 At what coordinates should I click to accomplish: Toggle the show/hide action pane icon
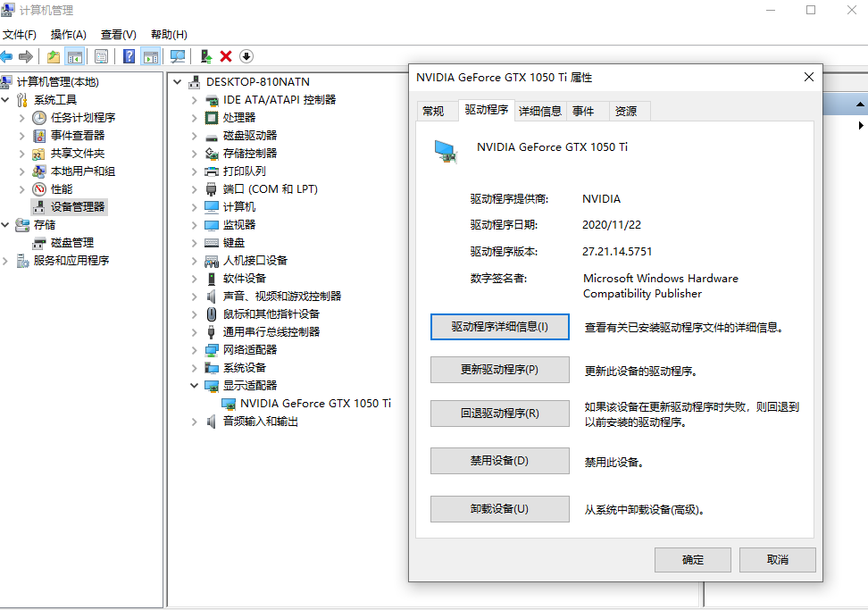151,56
